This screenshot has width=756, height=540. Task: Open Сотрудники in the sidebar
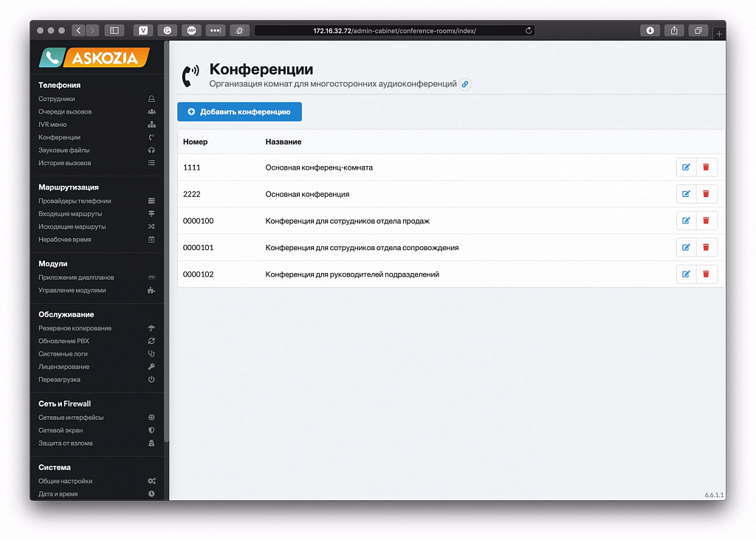(97, 99)
